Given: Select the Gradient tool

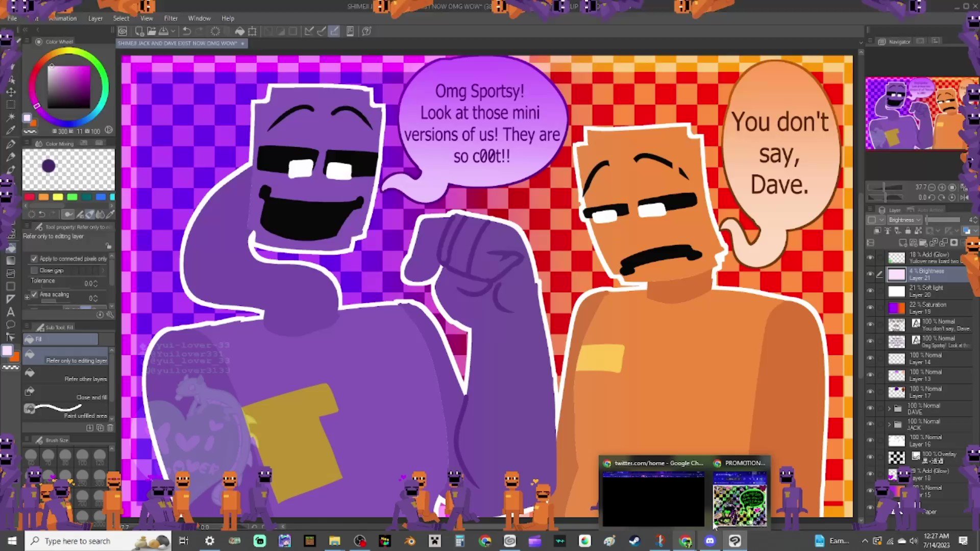Looking at the screenshot, I should (10, 261).
